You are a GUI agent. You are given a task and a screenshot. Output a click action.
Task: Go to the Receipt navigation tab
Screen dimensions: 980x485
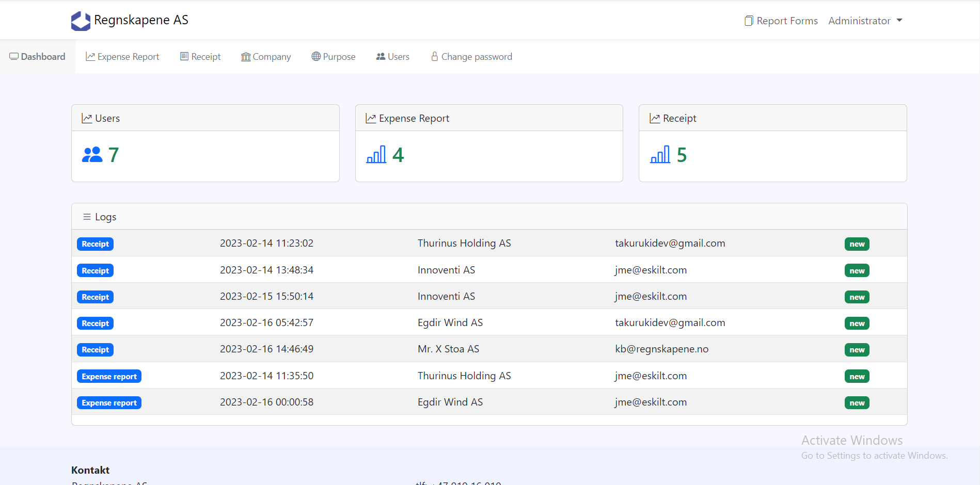click(200, 57)
